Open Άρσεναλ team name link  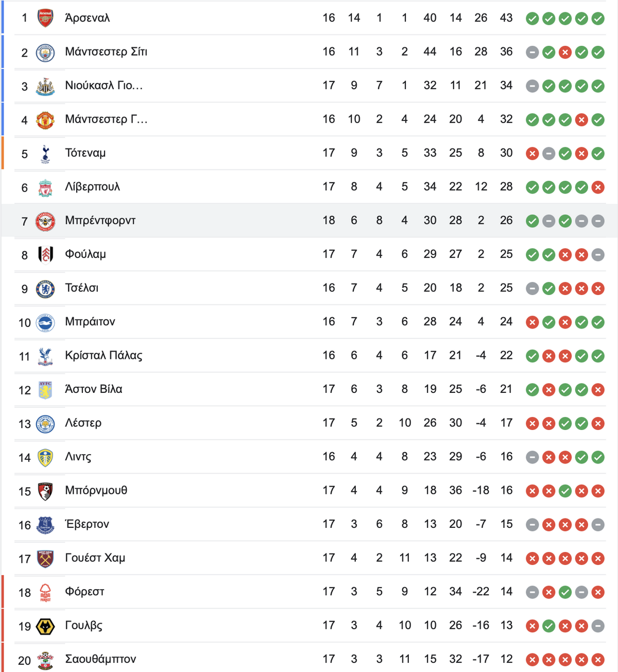[88, 18]
